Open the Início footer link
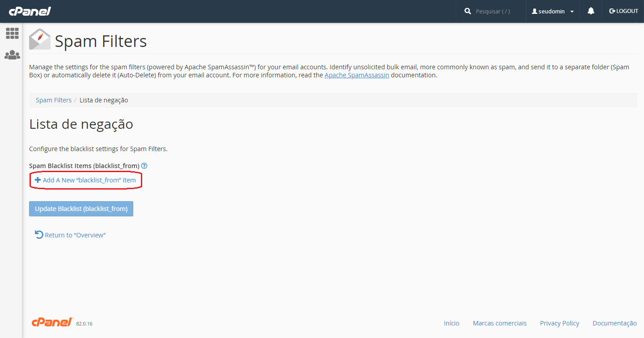644x338 pixels. [x=452, y=323]
